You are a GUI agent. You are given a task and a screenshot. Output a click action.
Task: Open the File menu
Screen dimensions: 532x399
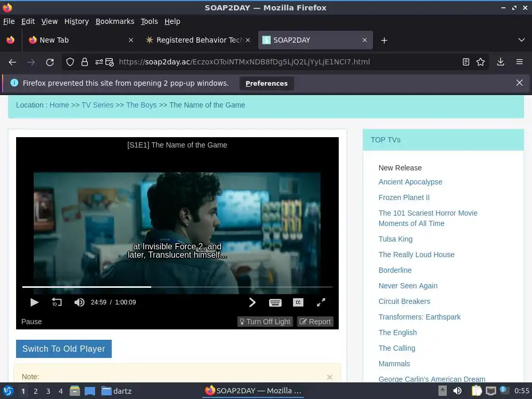tap(9, 21)
